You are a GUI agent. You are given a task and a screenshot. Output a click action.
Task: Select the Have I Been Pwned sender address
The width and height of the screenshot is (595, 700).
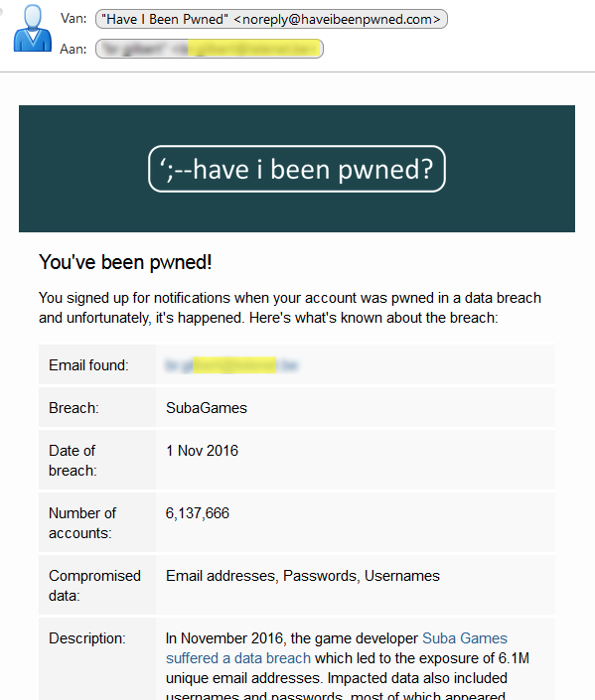tap(271, 19)
